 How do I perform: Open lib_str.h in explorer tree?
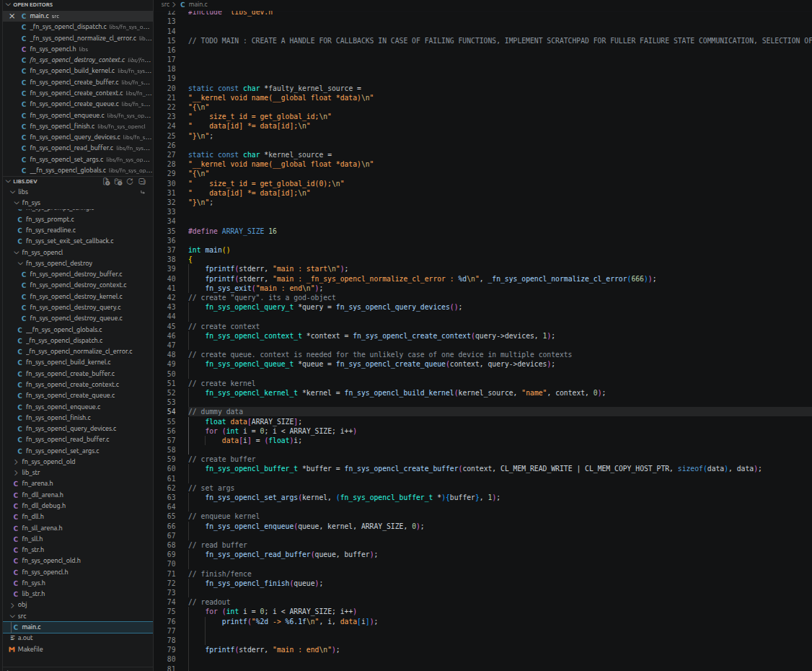78,595
